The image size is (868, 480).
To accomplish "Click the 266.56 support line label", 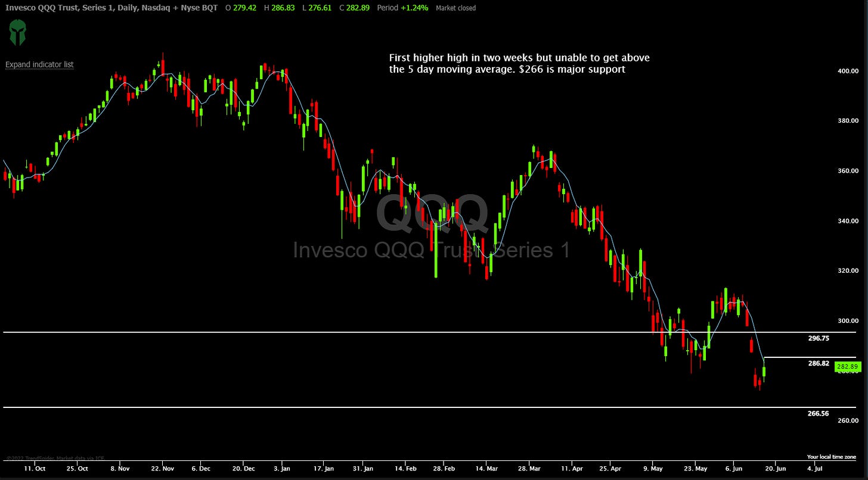I will tap(819, 413).
